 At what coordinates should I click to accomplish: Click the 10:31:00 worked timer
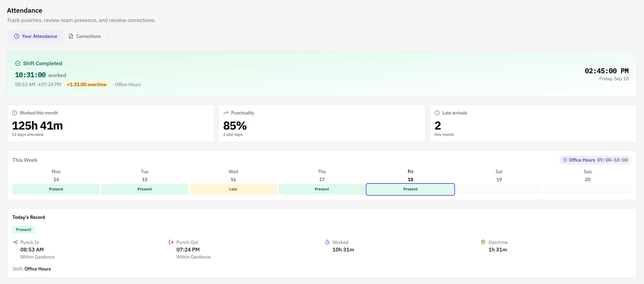30,75
